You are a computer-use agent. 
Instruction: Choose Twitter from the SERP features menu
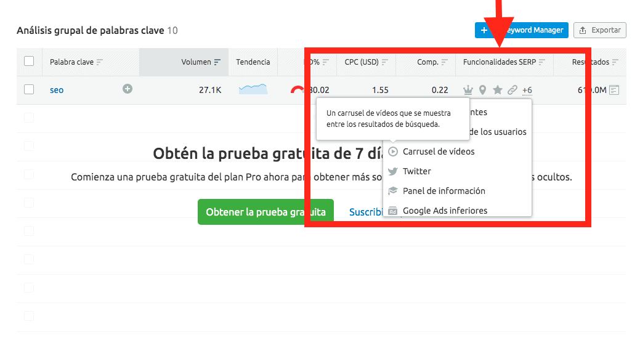tap(417, 171)
